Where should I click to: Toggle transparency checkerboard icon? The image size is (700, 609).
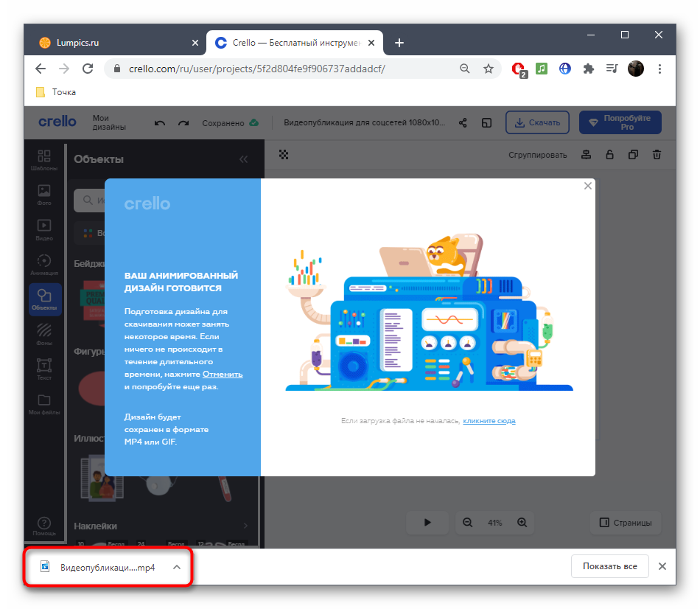pyautogui.click(x=284, y=155)
